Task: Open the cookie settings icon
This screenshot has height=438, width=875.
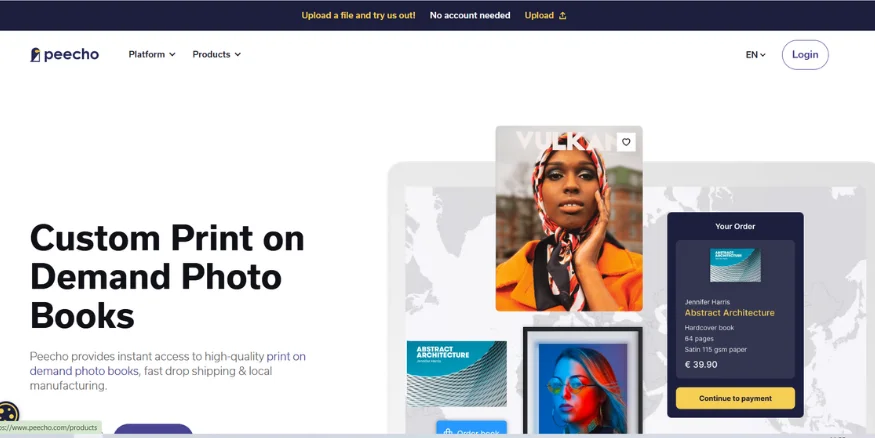Action: click(x=8, y=413)
